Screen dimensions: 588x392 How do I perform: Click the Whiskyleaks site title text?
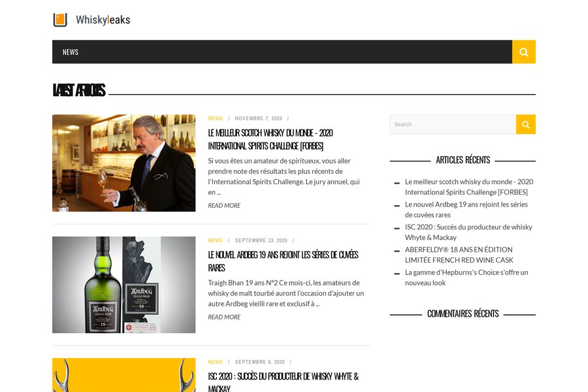[103, 20]
